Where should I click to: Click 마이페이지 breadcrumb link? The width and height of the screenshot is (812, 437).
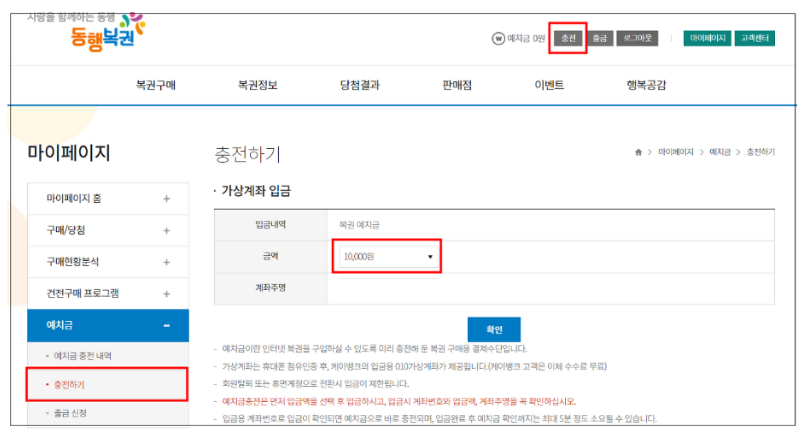click(x=675, y=152)
